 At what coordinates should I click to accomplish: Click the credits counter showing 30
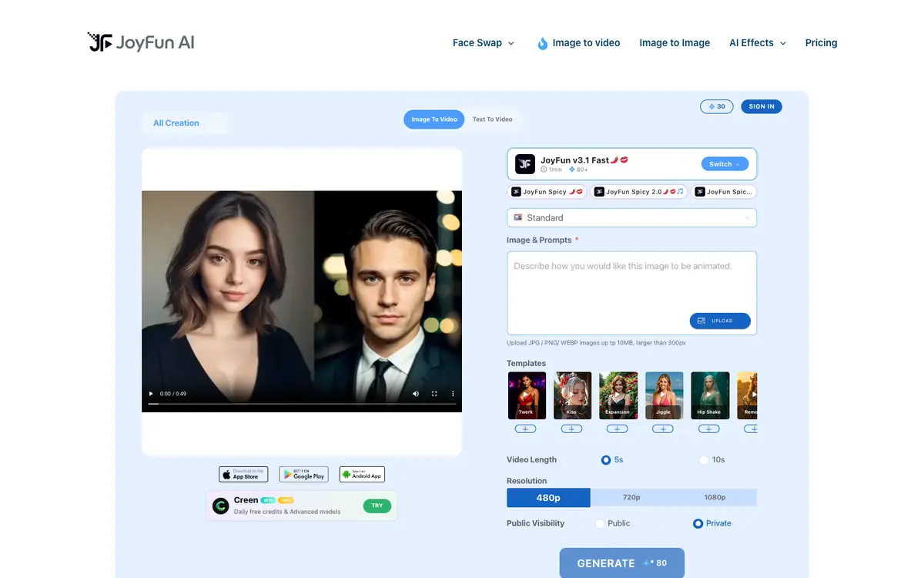717,106
